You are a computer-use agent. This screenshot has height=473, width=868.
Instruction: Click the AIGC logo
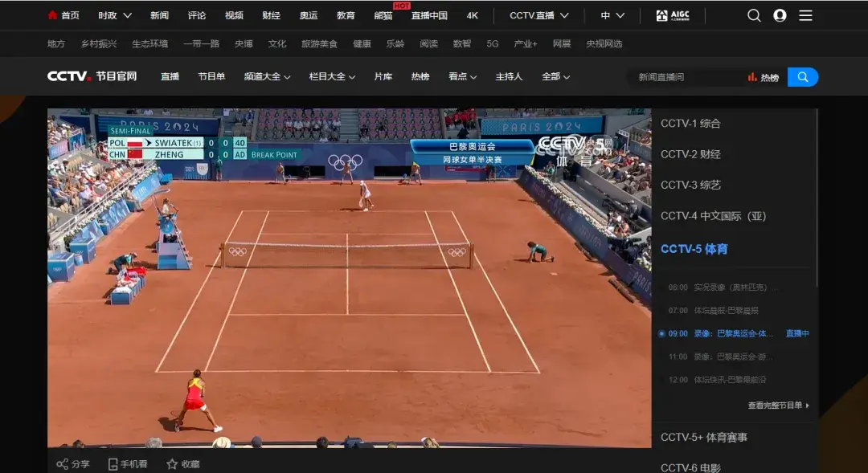[x=673, y=15]
